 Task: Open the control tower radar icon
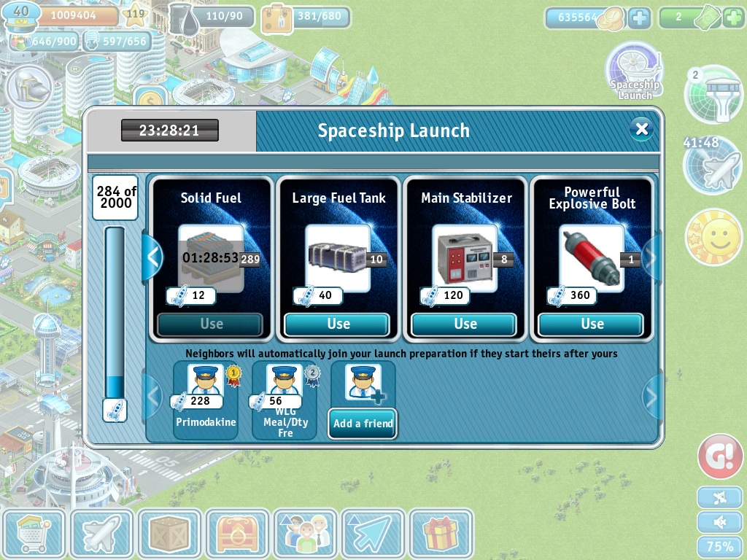pyautogui.click(x=713, y=94)
